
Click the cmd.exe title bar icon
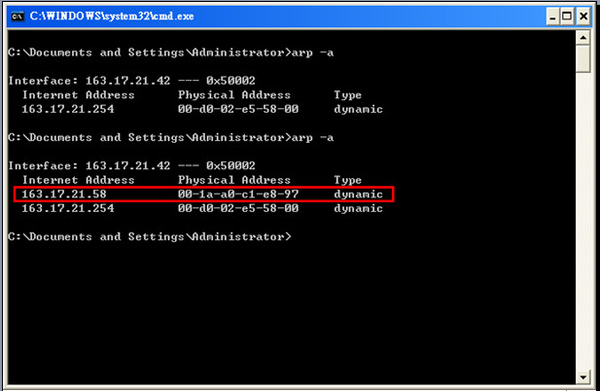(x=18, y=16)
